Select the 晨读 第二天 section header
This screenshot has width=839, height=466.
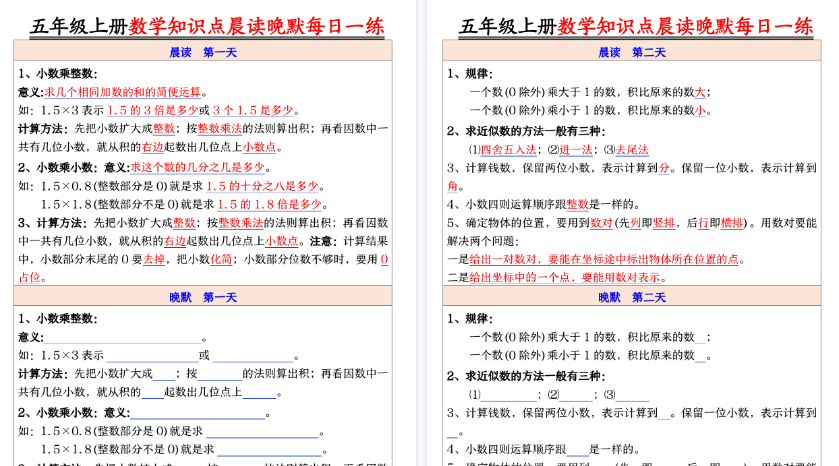coord(632,52)
